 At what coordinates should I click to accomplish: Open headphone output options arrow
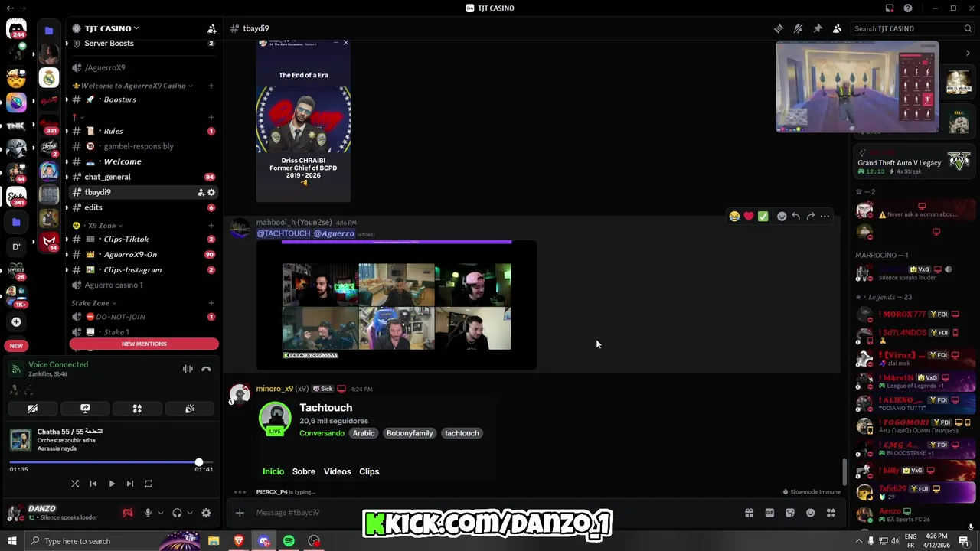(x=189, y=513)
